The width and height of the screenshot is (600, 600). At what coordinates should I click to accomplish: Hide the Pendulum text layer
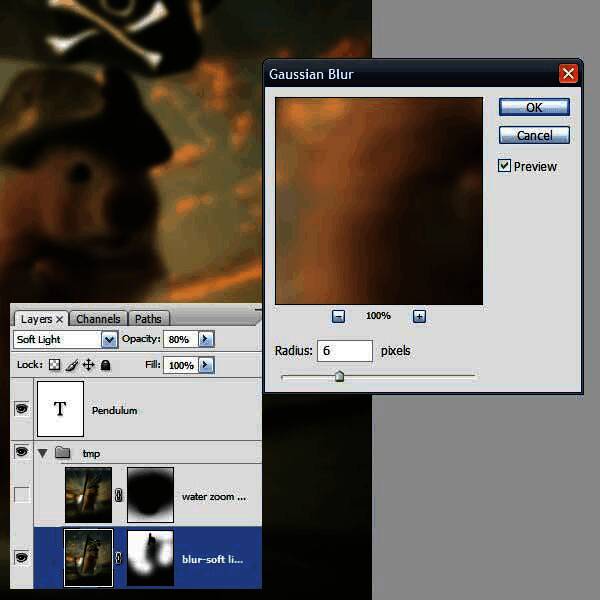[x=22, y=409]
